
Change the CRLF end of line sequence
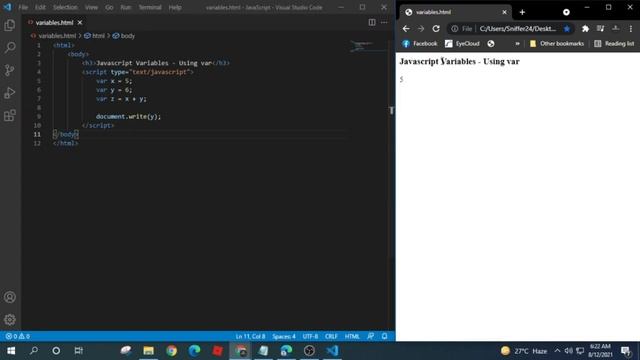[331, 336]
